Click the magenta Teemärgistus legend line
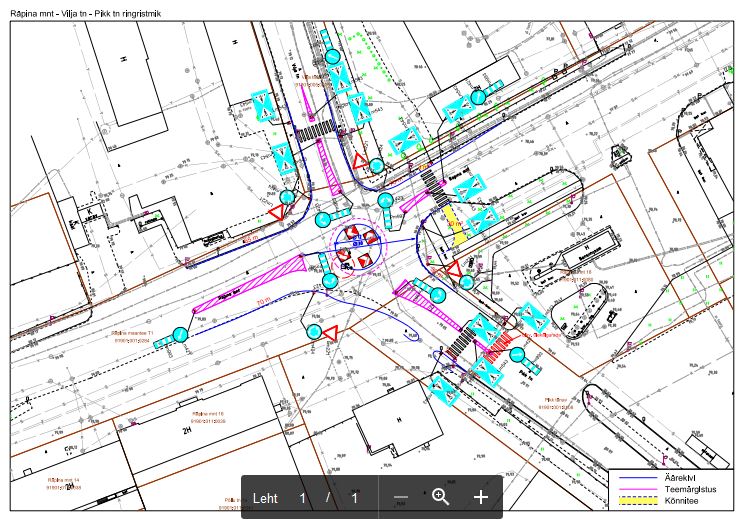 pos(638,489)
